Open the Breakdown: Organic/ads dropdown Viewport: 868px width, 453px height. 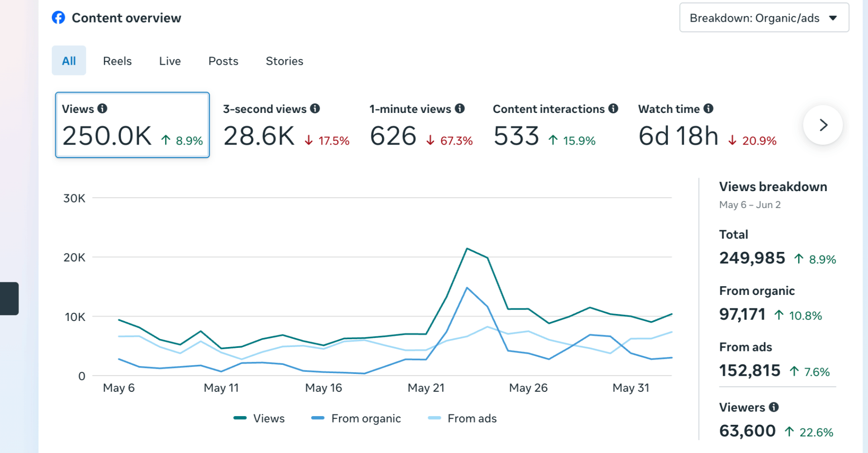pos(764,18)
